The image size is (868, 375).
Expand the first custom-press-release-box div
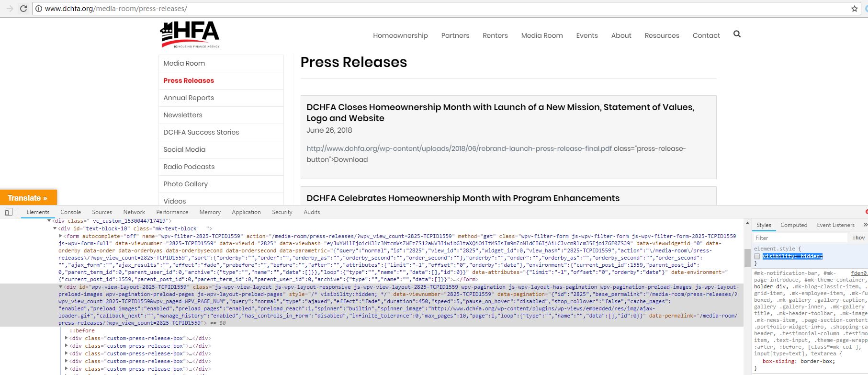pos(67,338)
